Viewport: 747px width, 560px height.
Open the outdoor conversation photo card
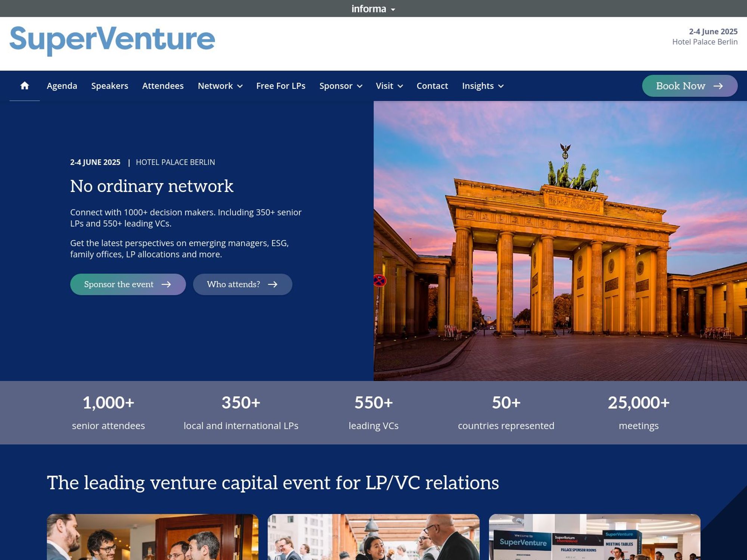(373, 537)
